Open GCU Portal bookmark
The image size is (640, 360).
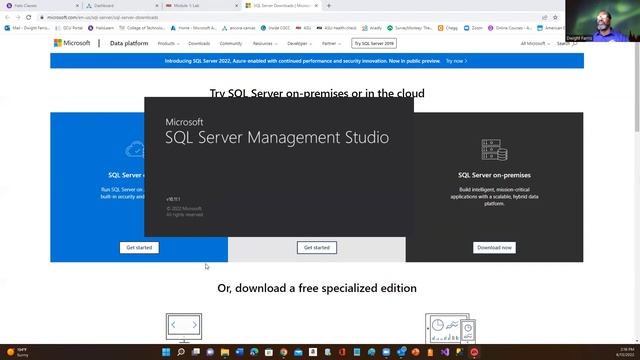click(69, 28)
